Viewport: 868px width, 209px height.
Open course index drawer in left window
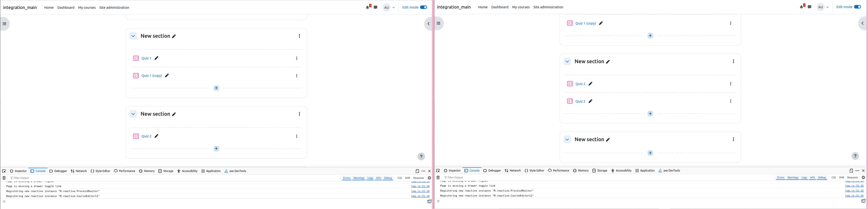coord(5,24)
